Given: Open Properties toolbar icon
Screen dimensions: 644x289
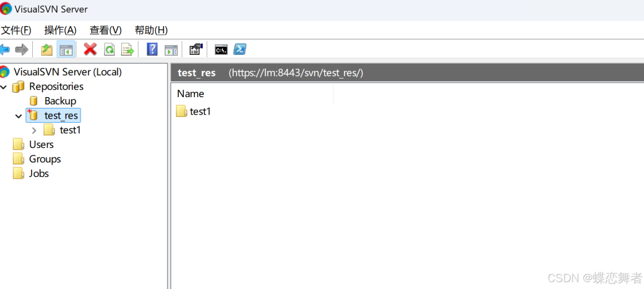Looking at the screenshot, I should [196, 49].
